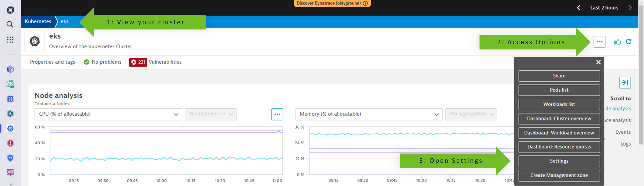Click the Node analysis heading
This screenshot has height=186, width=644.
pyautogui.click(x=58, y=95)
